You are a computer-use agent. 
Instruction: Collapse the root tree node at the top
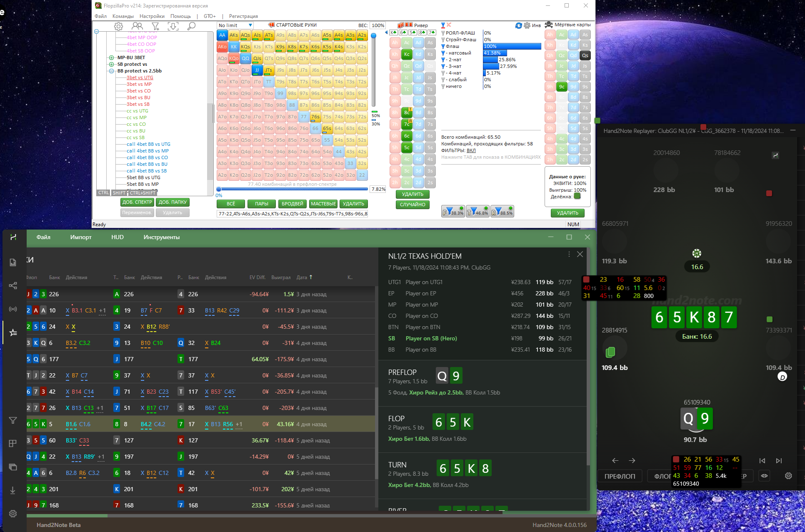pos(97,32)
